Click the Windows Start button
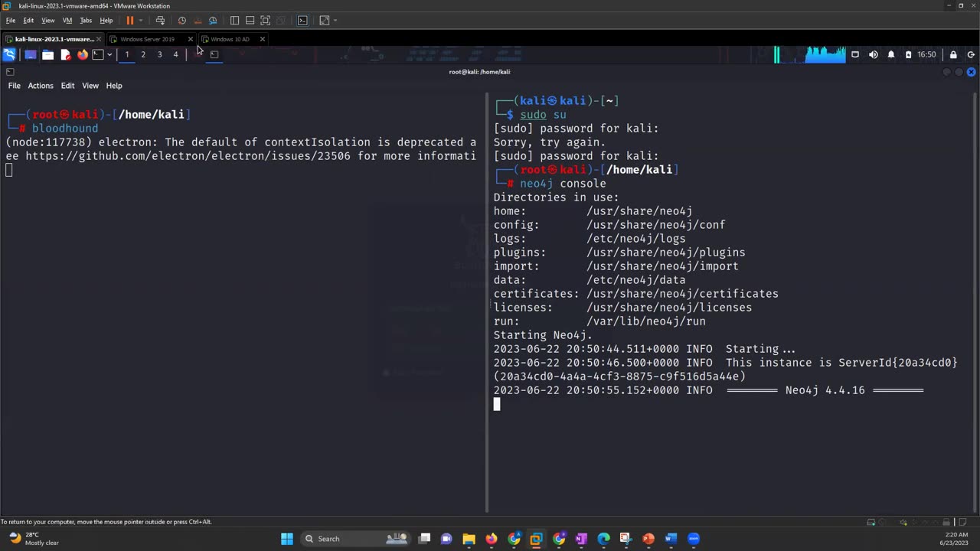980x551 pixels. tap(287, 539)
